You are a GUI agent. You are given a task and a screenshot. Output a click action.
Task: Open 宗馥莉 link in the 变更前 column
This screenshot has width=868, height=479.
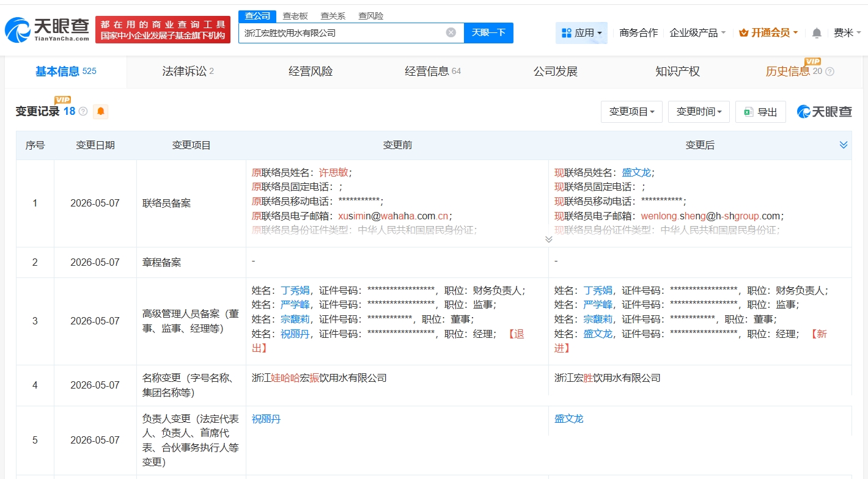click(296, 319)
